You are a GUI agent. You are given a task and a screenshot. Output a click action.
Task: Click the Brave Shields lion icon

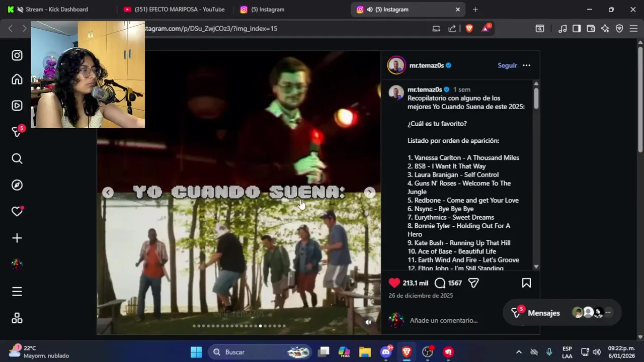tap(469, 29)
